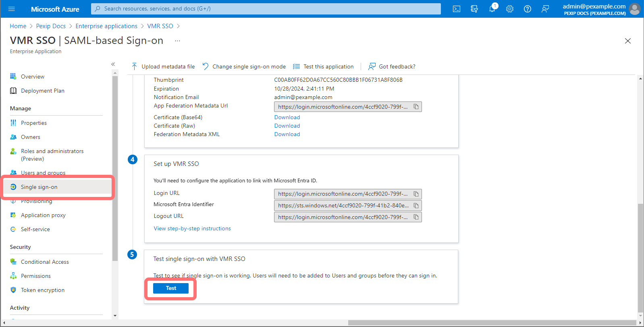Copy the App Federation Metadata Url

pos(416,107)
